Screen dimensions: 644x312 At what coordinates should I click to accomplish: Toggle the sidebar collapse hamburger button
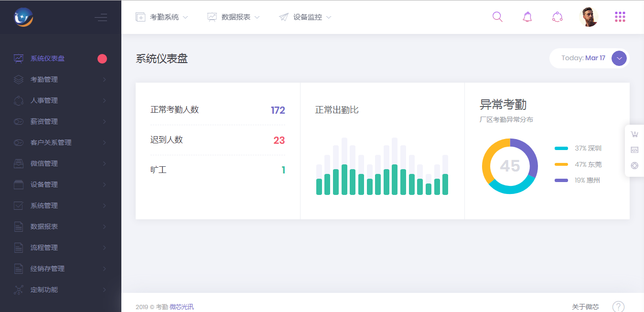coord(101,18)
